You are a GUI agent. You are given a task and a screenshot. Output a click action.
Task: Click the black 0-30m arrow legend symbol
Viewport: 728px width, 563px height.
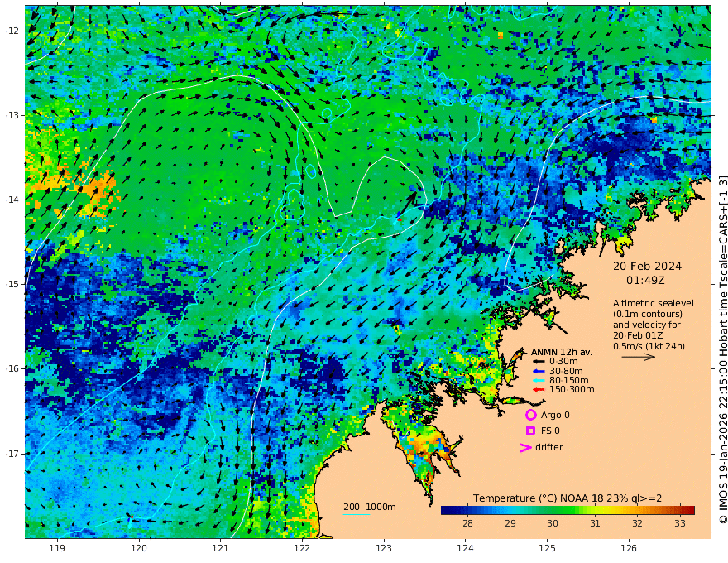[538, 362]
